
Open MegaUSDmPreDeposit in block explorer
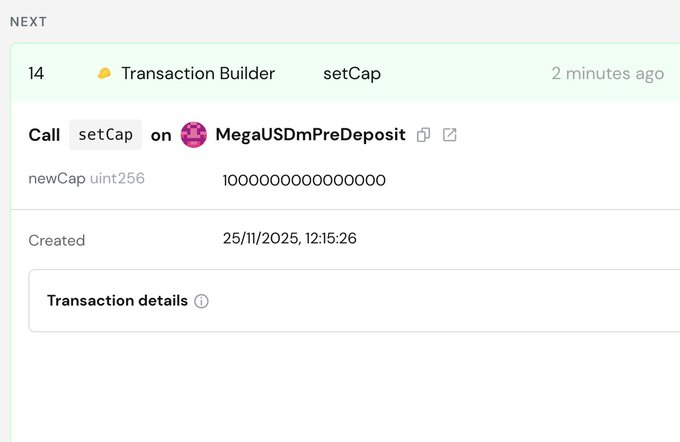coord(450,135)
